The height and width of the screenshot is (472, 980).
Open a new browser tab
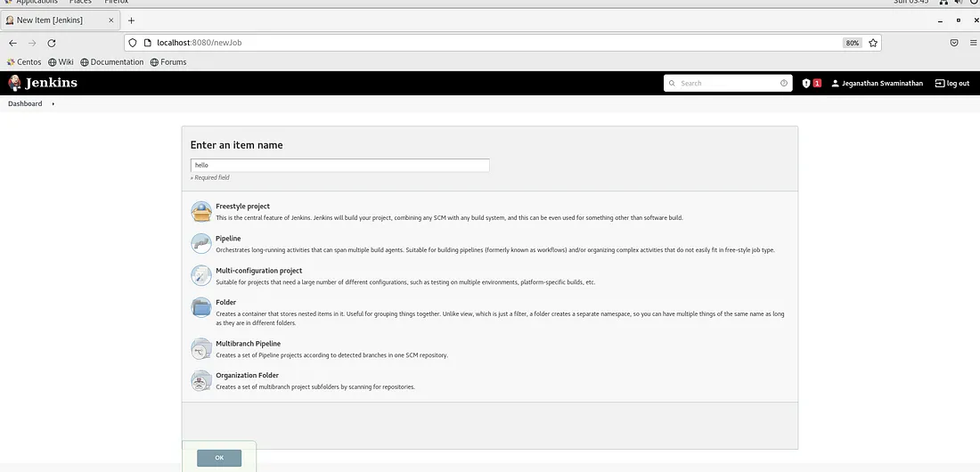pos(131,20)
